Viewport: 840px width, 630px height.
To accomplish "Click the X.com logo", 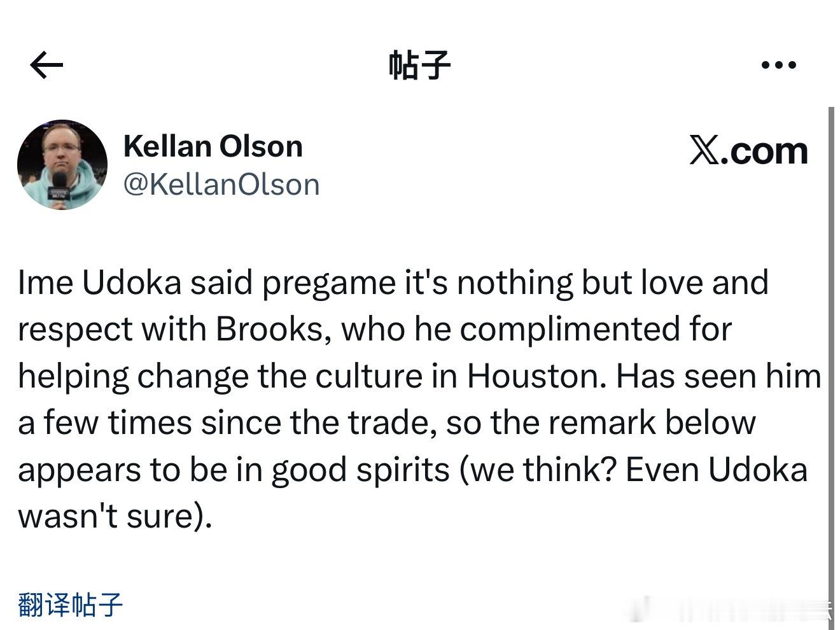I will [x=749, y=151].
